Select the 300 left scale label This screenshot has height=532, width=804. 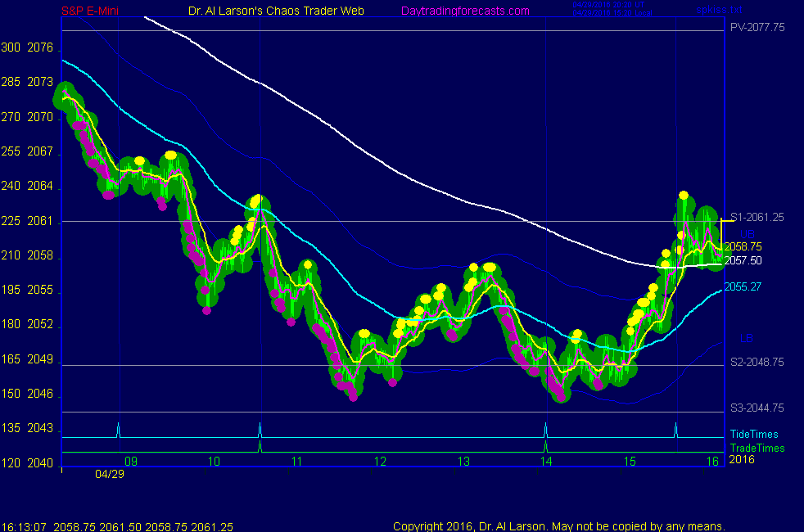coord(11,47)
